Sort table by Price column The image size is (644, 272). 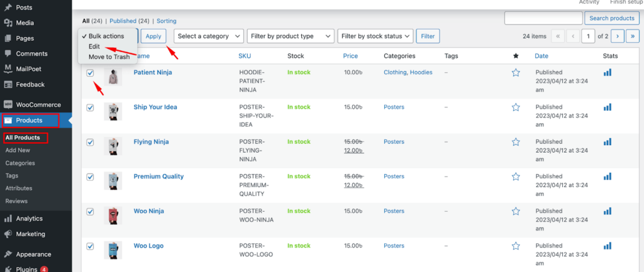350,56
